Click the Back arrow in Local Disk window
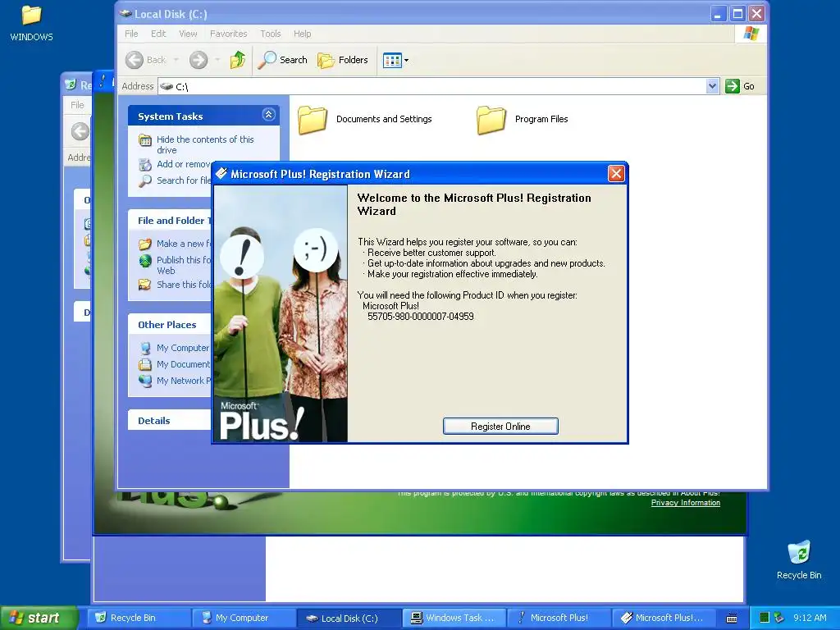840x630 pixels. tap(135, 60)
